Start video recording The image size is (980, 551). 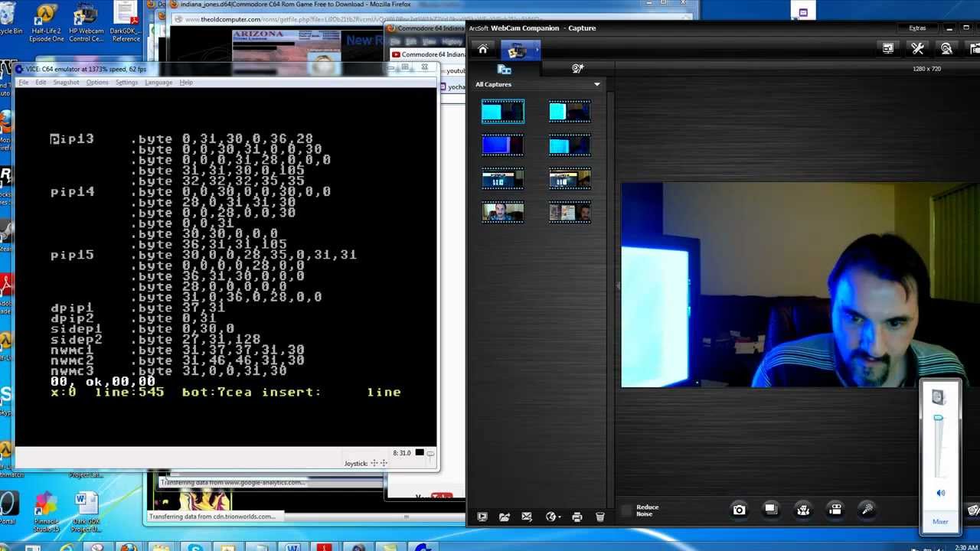coord(835,510)
